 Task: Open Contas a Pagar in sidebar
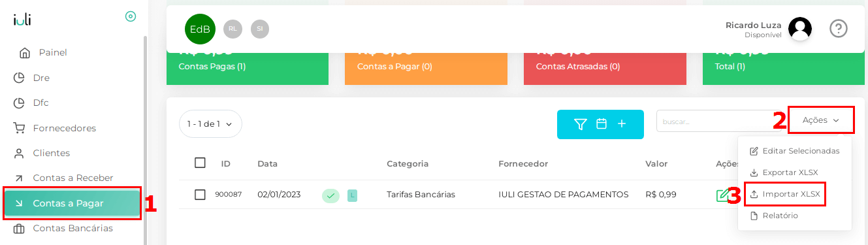tap(72, 203)
